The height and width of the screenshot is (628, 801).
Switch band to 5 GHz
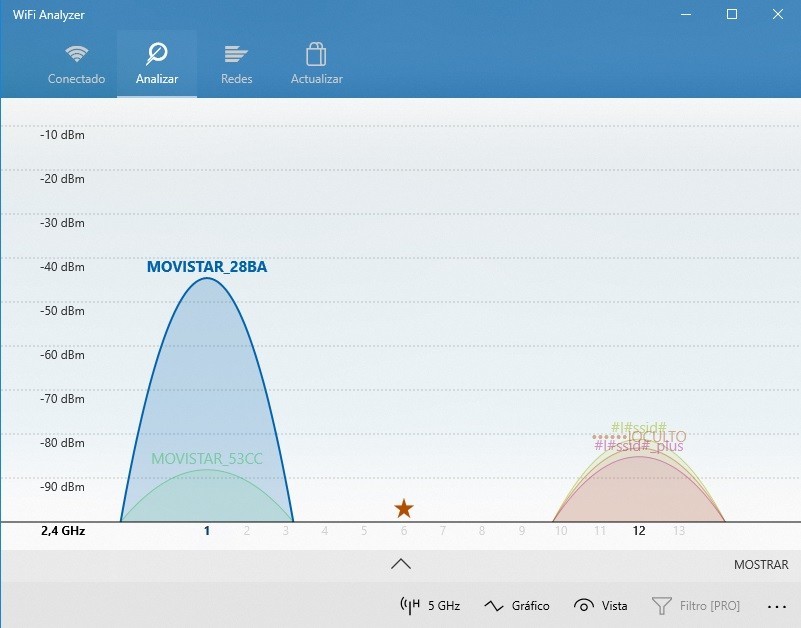(x=430, y=606)
